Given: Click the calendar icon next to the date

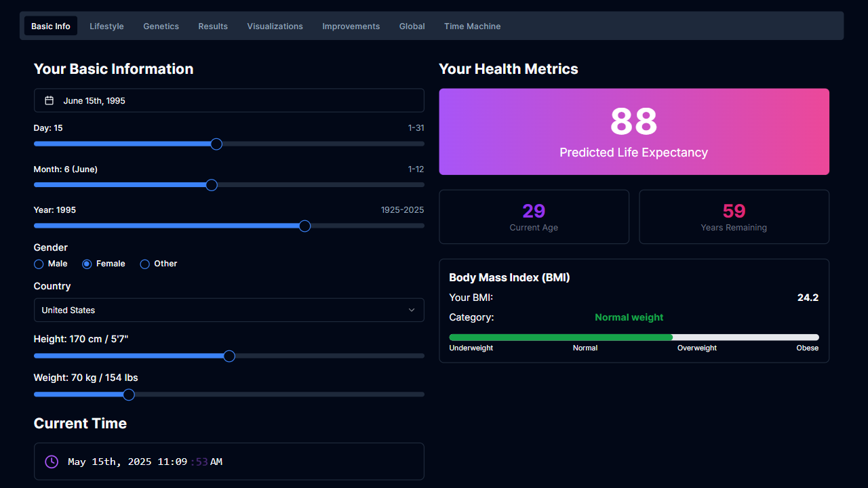Looking at the screenshot, I should click(x=49, y=100).
